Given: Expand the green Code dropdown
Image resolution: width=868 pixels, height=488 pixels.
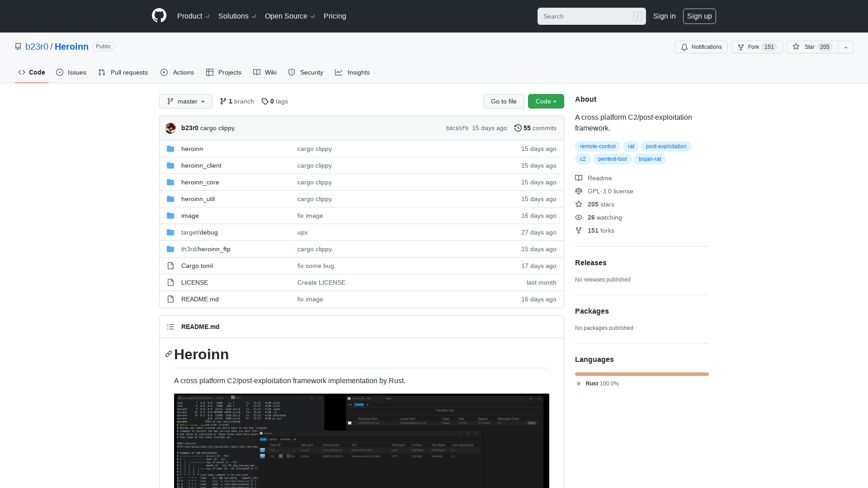Looking at the screenshot, I should click(x=546, y=101).
